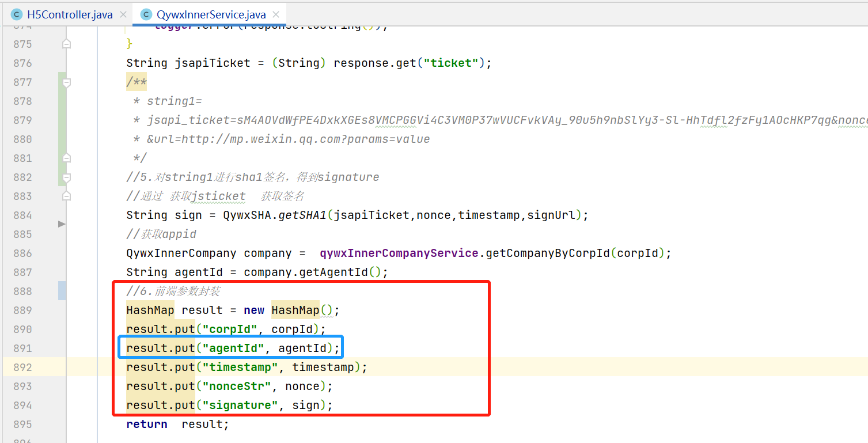Collapse the code block ending at line 875
The image size is (868, 443).
[66, 44]
